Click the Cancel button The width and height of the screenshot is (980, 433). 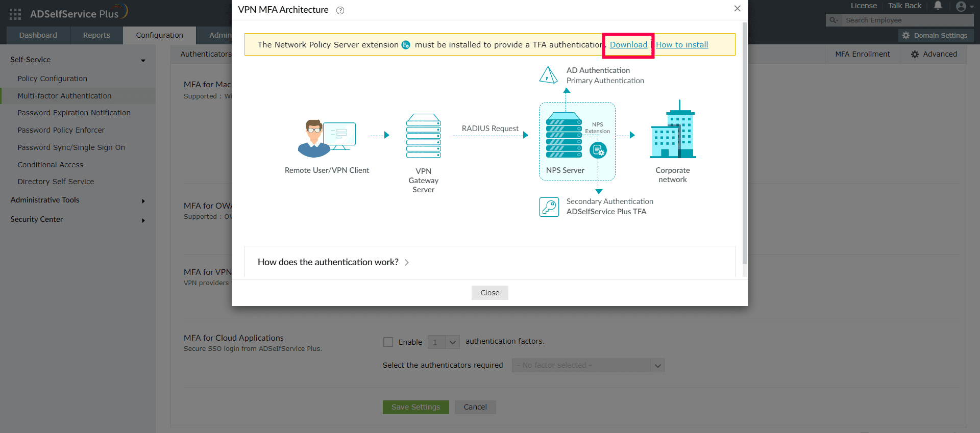(x=475, y=407)
